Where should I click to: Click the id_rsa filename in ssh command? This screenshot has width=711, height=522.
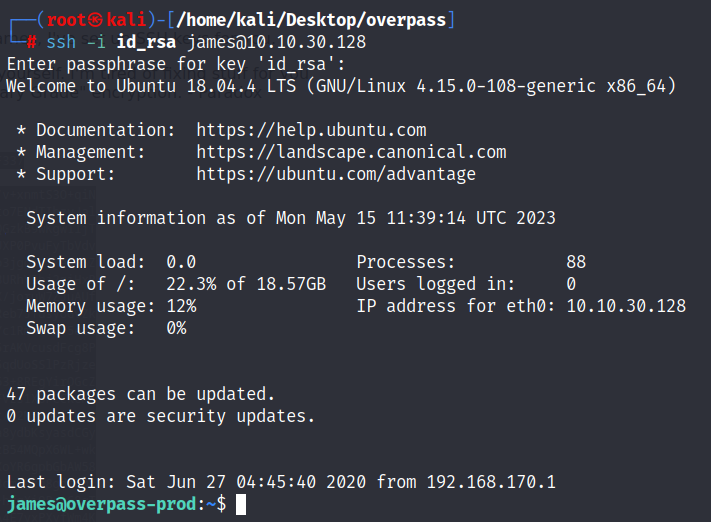pyautogui.click(x=146, y=42)
